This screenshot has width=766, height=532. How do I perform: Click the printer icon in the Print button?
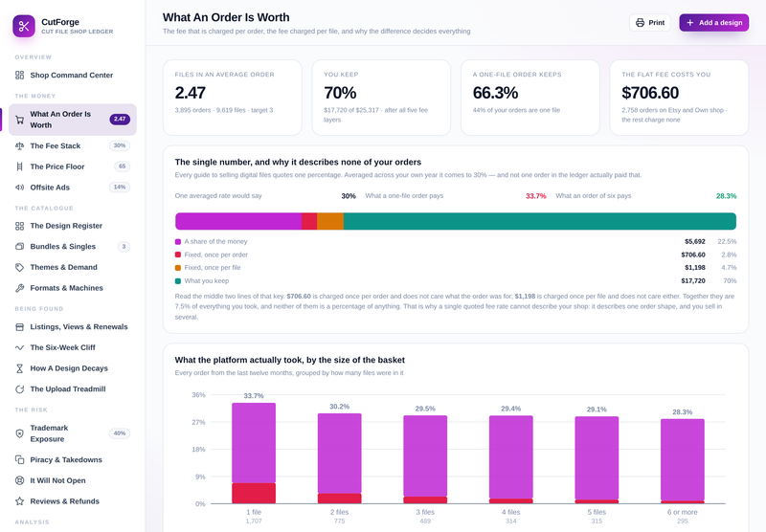(x=640, y=22)
